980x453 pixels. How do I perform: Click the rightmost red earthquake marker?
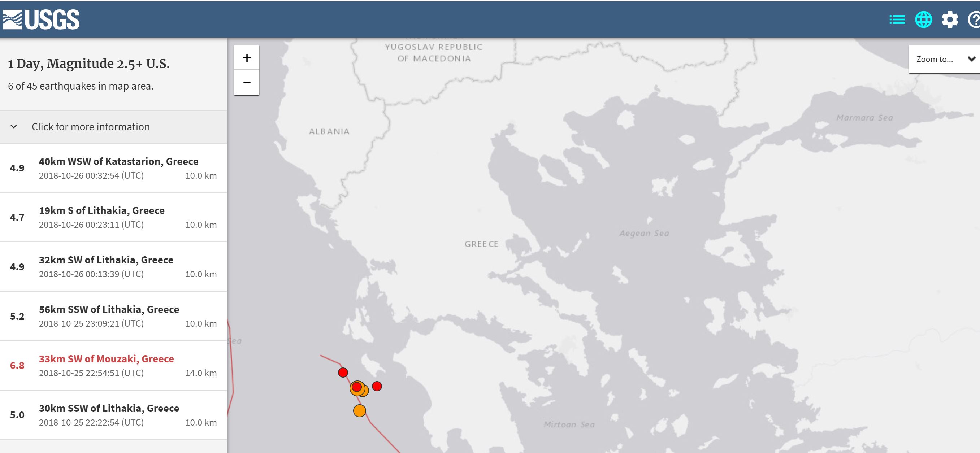coord(377,387)
